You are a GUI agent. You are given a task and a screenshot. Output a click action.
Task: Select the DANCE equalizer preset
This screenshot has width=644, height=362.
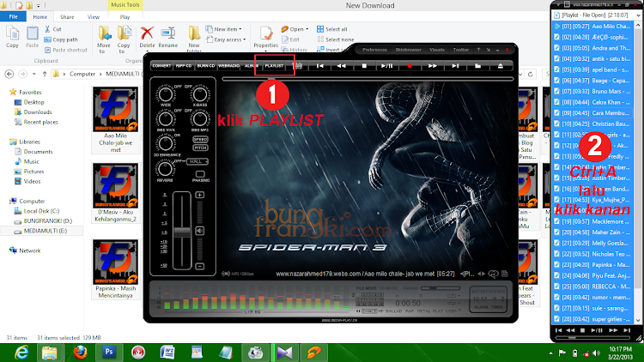(369, 311)
